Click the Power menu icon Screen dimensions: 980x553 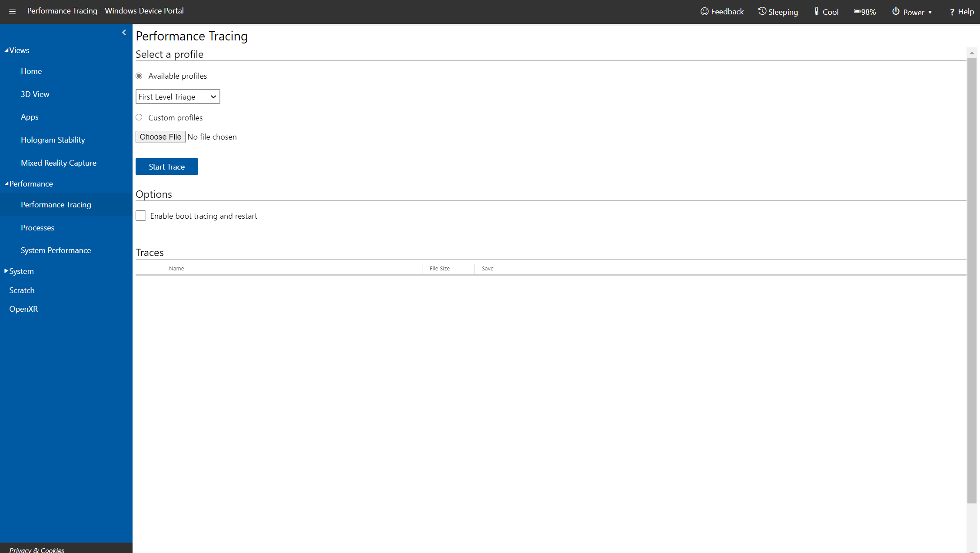[x=895, y=11]
